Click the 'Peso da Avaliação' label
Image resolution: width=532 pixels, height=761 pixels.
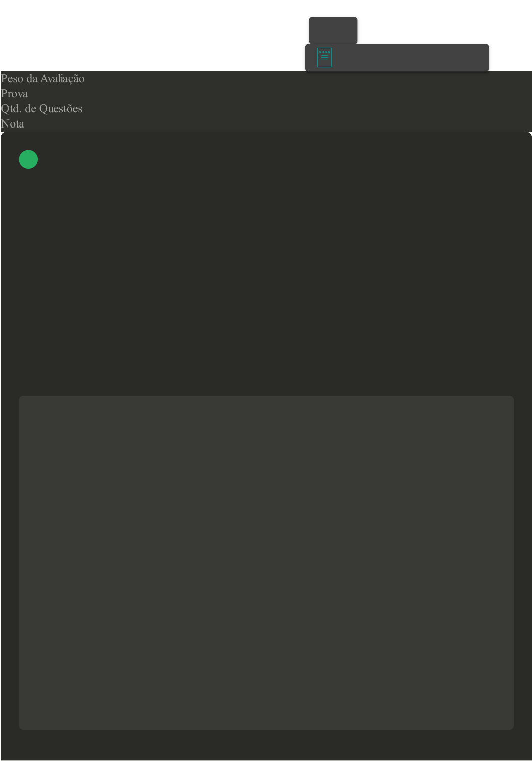tap(42, 79)
